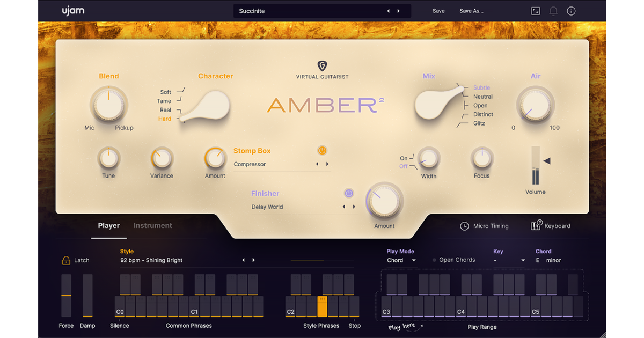Toggle the Stomp Box power button
The image size is (644, 338).
(322, 151)
